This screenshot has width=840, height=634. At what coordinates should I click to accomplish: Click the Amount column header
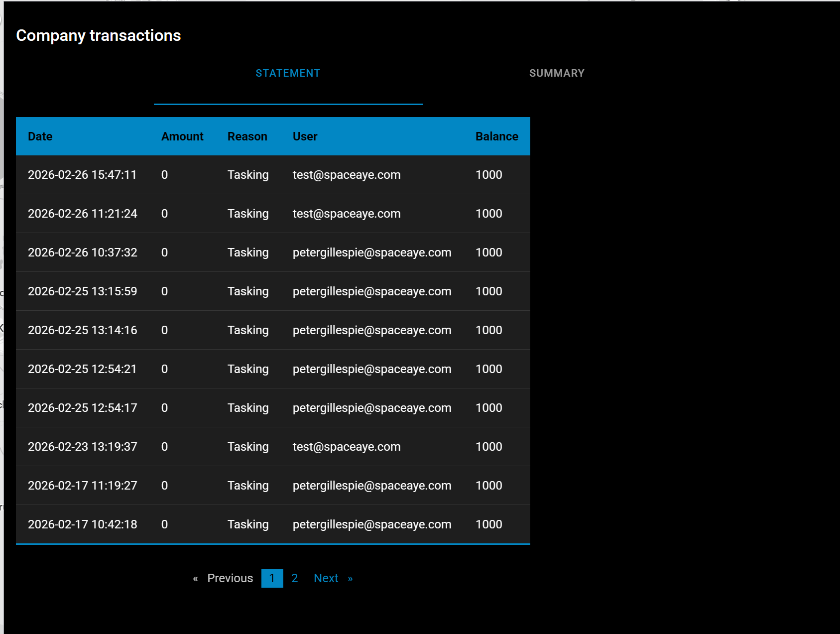click(x=182, y=136)
